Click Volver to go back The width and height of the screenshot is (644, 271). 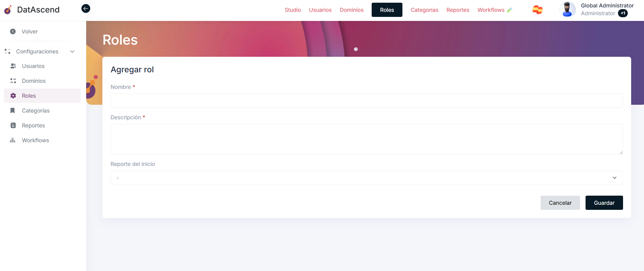tap(29, 31)
